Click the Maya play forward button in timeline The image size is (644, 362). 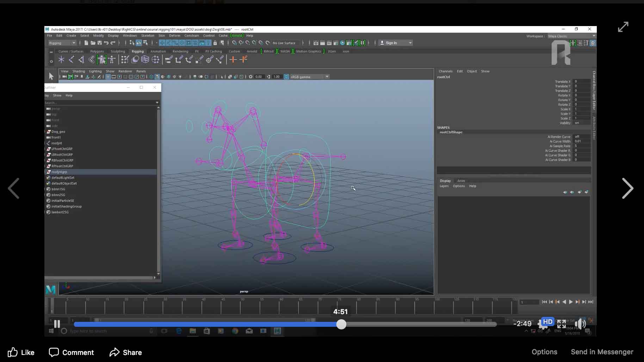pyautogui.click(x=571, y=302)
